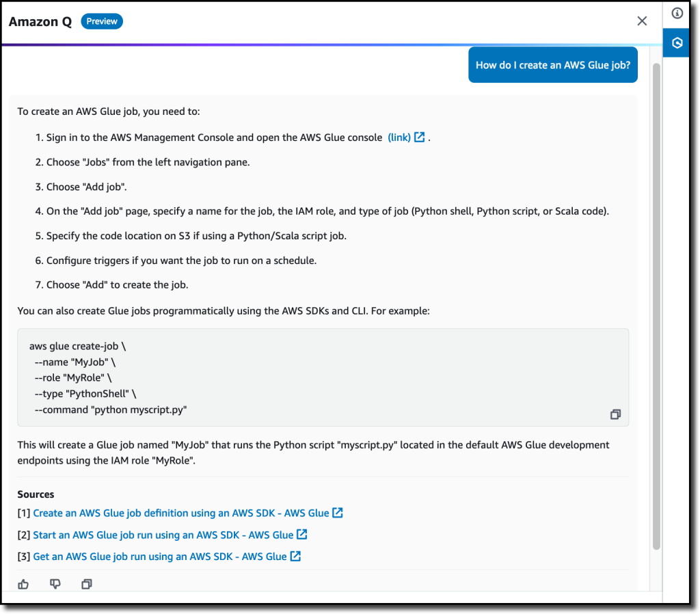The height and width of the screenshot is (614, 700).
Task: Click the user question bubble about Glue job
Action: [x=552, y=65]
